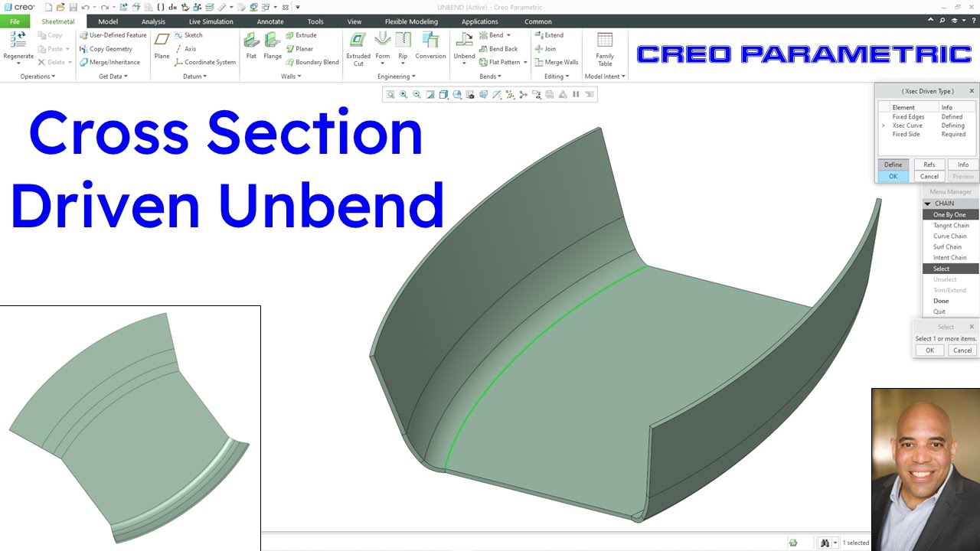Open the Family Table
Viewport: 980px width, 551px height.
point(605,49)
